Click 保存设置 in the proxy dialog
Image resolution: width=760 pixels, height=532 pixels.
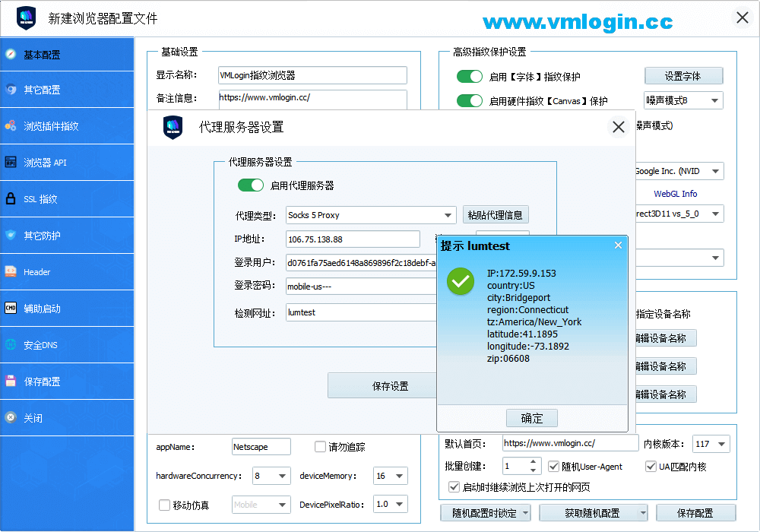(382, 386)
